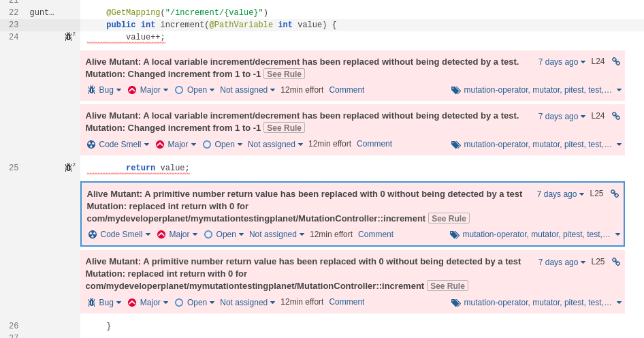The image size is (644, 338).
Task: Select line number 25 in the gutter
Action: click(14, 168)
